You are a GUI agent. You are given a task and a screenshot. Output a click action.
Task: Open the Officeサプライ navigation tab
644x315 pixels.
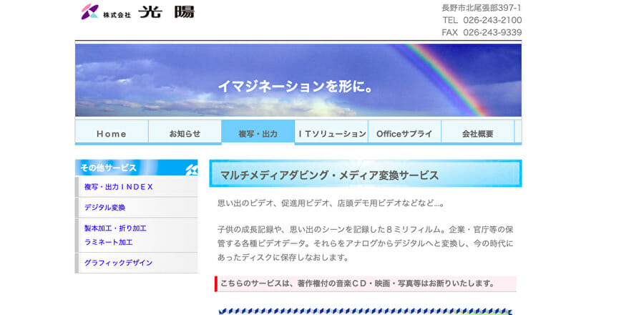[404, 132]
